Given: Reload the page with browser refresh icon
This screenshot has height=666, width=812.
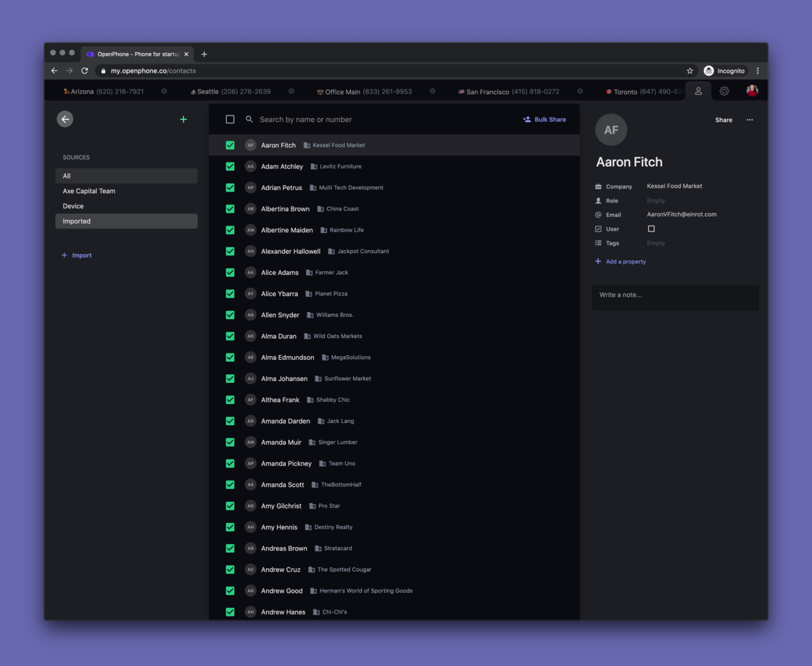Looking at the screenshot, I should click(x=84, y=71).
